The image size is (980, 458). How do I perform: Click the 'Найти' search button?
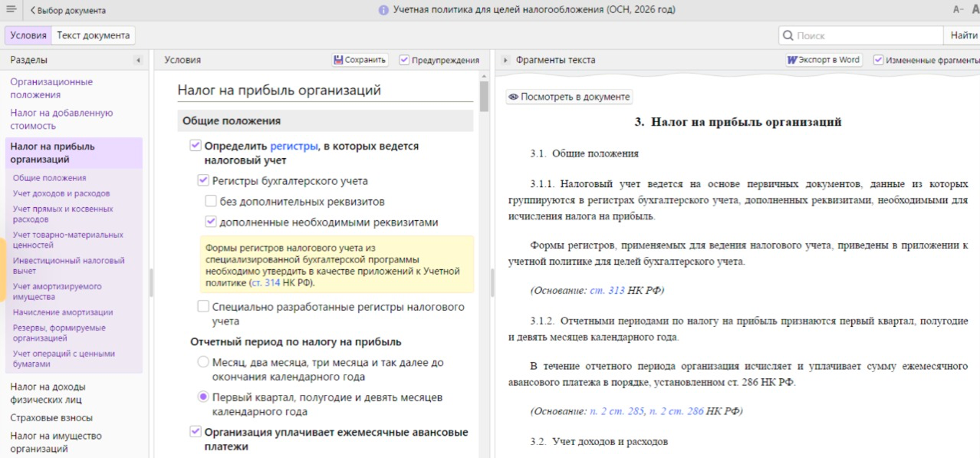[963, 35]
